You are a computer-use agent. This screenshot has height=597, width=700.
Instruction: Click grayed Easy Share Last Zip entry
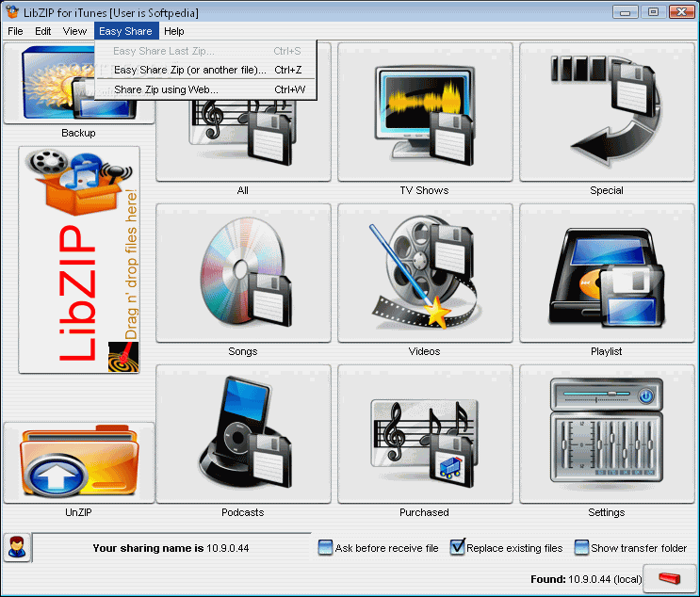pos(205,51)
